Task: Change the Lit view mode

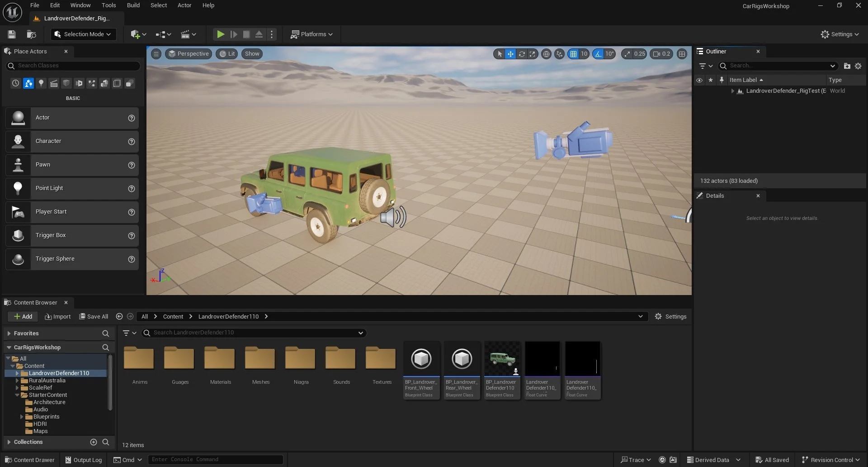Action: pos(227,54)
